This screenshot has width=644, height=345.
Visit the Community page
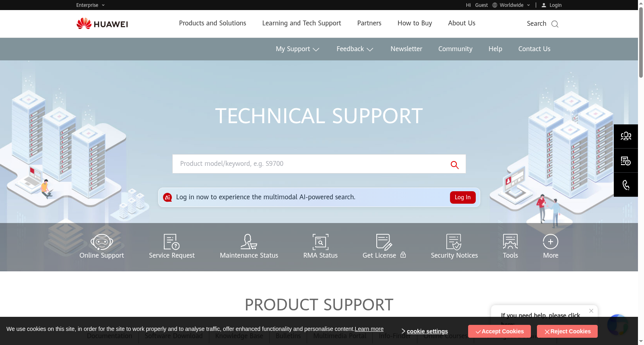click(455, 49)
